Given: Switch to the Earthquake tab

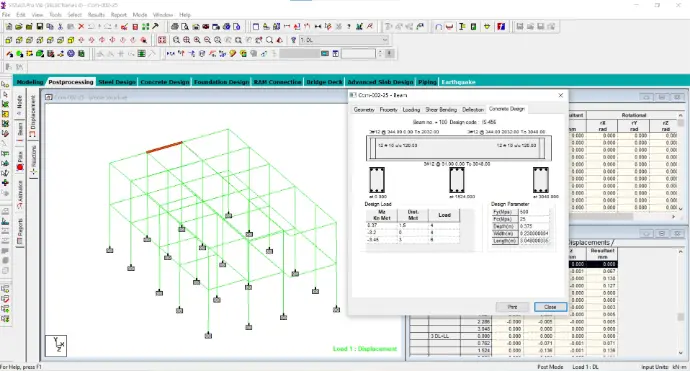Looking at the screenshot, I should pos(458,82).
